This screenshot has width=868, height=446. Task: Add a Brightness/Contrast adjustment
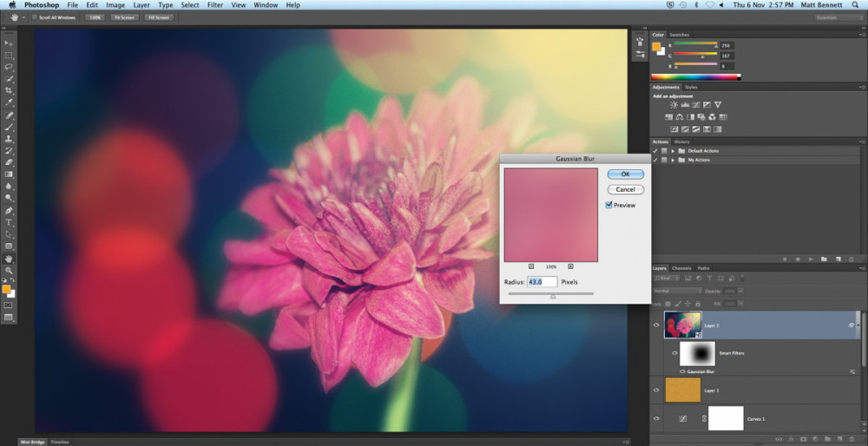(674, 105)
